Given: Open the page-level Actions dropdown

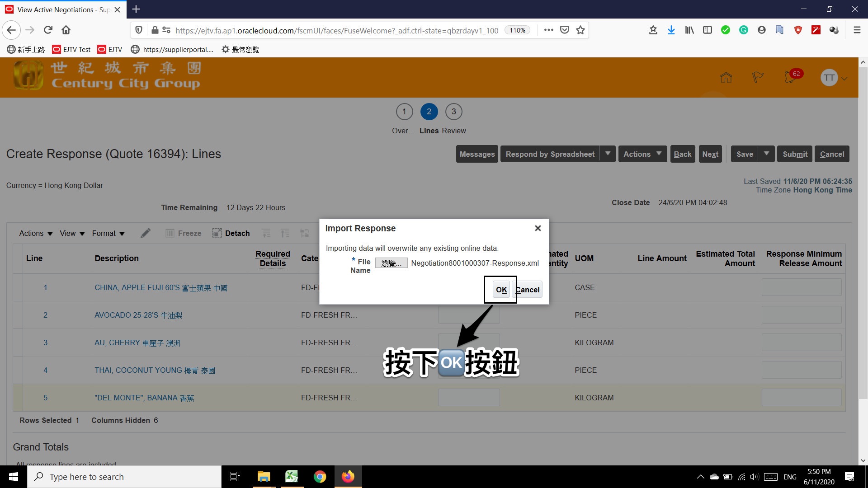Looking at the screenshot, I should 642,154.
